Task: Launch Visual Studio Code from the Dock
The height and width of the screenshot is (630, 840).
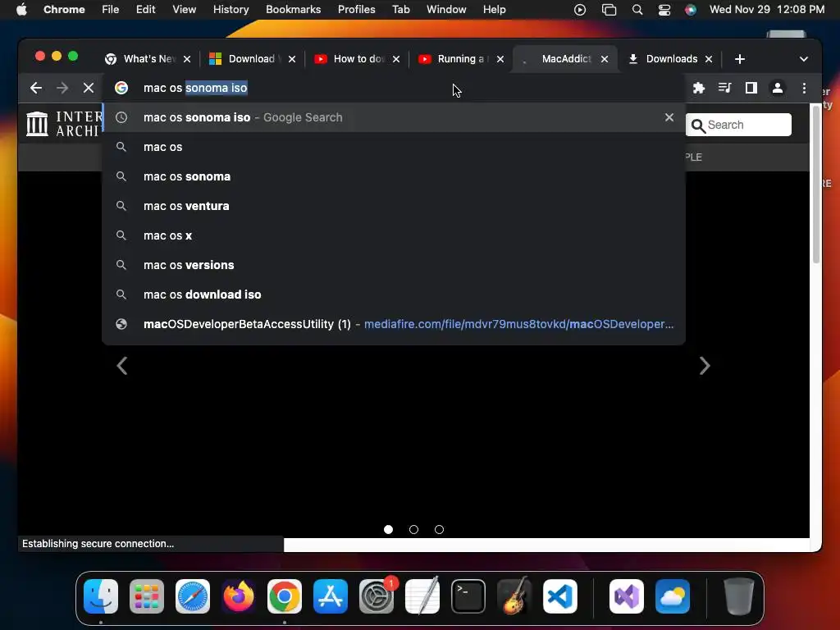Action: (x=560, y=596)
